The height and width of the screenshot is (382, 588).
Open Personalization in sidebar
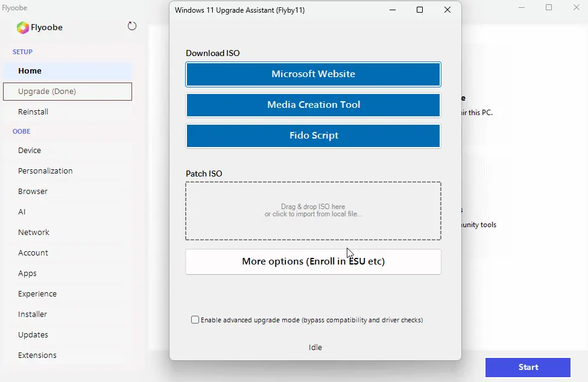(x=68, y=171)
